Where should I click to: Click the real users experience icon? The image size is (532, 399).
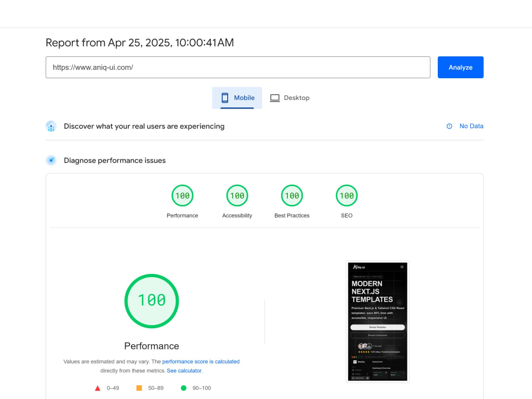pos(51,126)
